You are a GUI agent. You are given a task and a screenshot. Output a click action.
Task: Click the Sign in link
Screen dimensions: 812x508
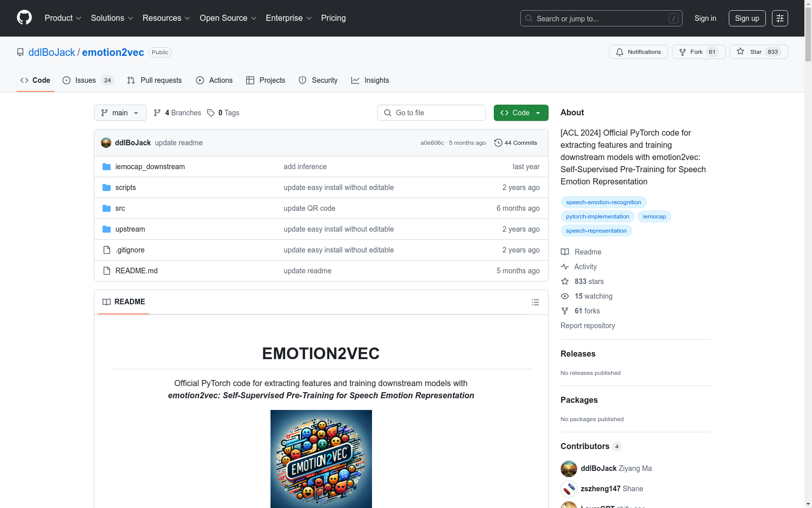(x=705, y=18)
